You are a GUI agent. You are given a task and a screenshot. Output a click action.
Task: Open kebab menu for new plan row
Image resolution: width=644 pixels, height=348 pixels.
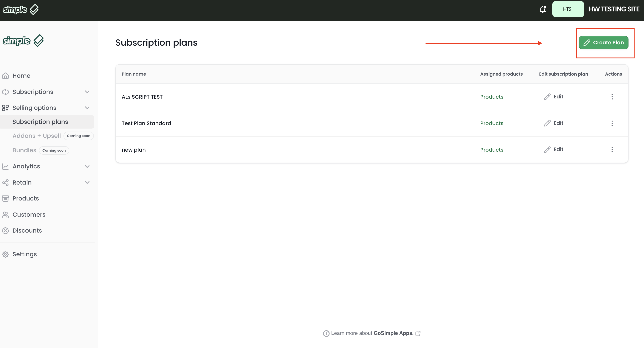(612, 150)
